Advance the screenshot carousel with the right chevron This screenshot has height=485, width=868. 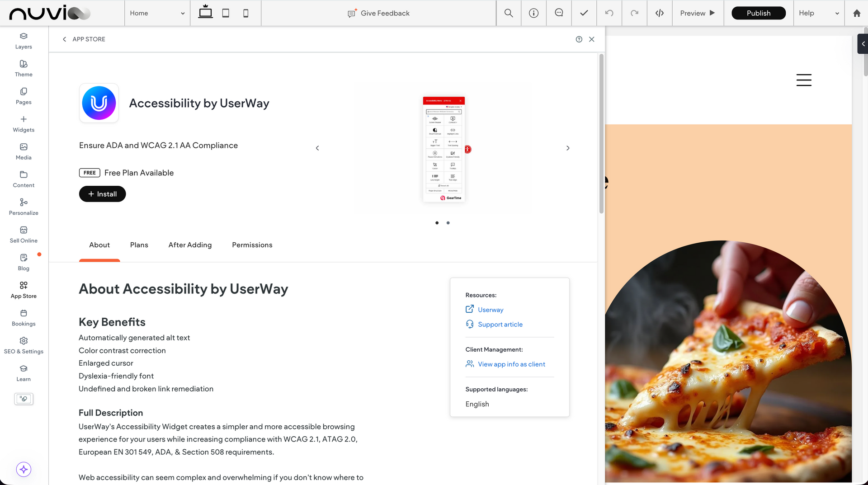[x=568, y=148]
